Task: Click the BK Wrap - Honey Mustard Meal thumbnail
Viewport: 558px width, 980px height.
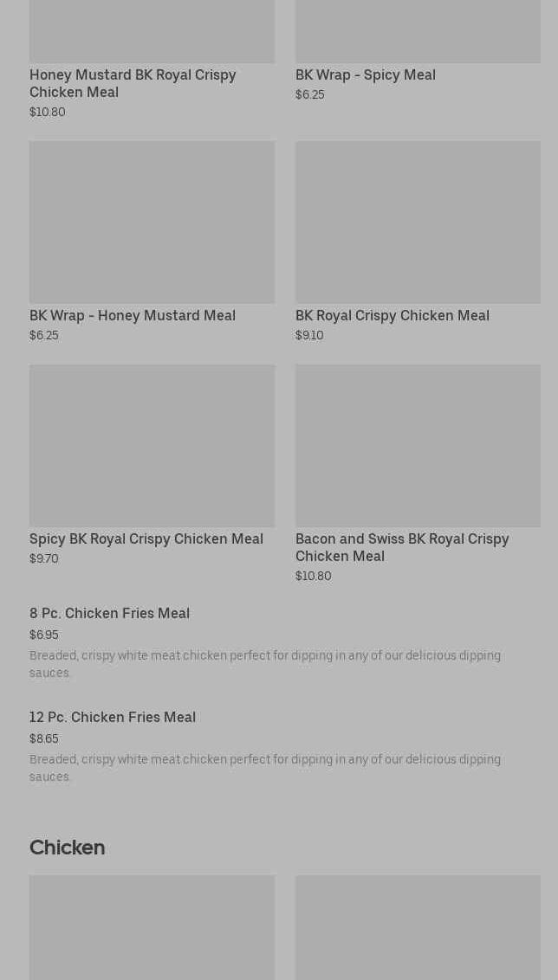Action: [x=152, y=222]
